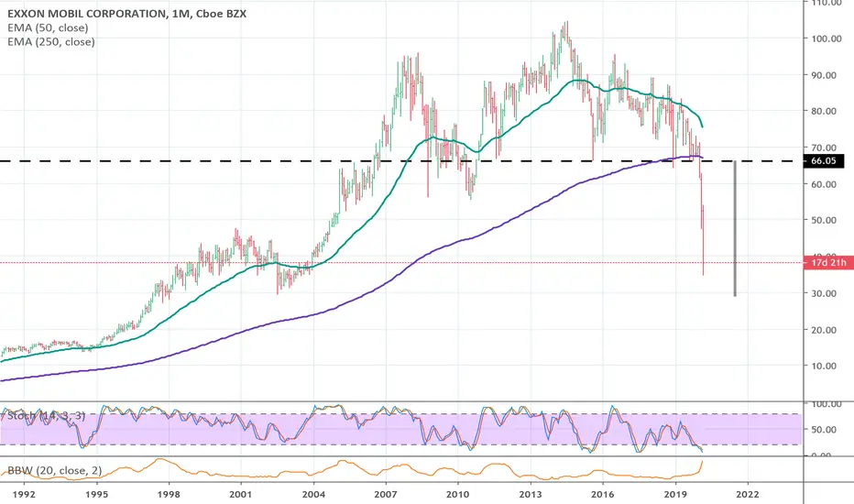
Task: Click the 90.00 price axis label
Action: point(824,75)
